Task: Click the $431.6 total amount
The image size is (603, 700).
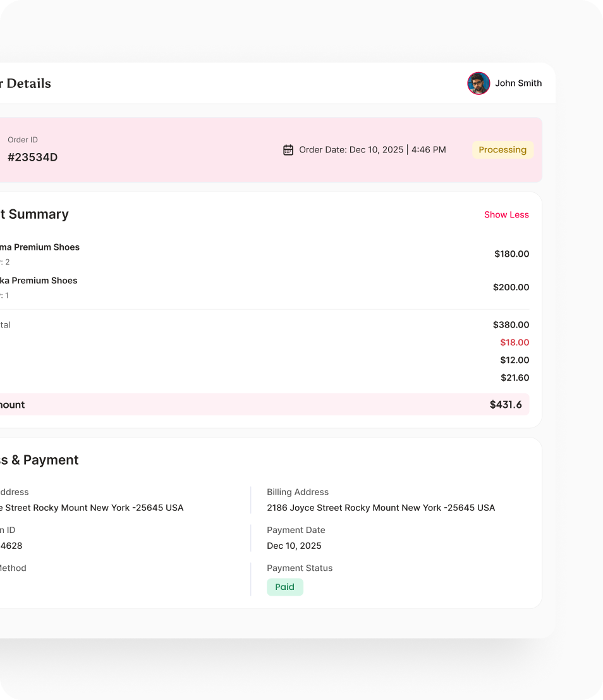Action: (506, 405)
